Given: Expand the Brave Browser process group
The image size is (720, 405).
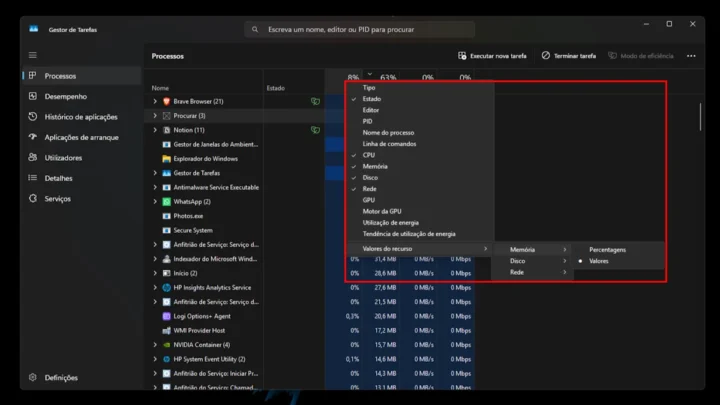Looking at the screenshot, I should [155, 101].
